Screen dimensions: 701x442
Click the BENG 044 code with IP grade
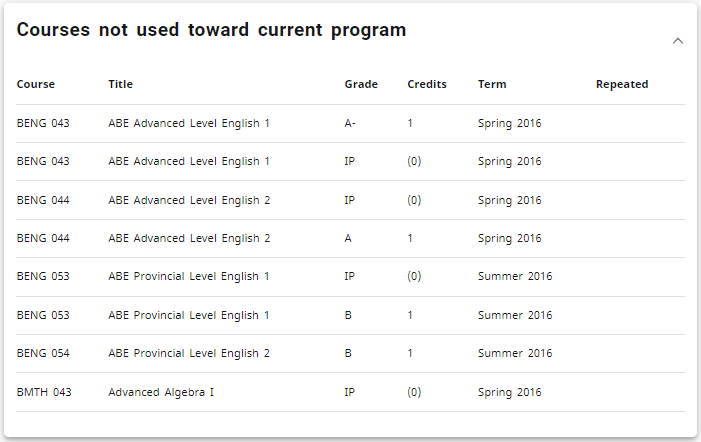[x=44, y=200]
